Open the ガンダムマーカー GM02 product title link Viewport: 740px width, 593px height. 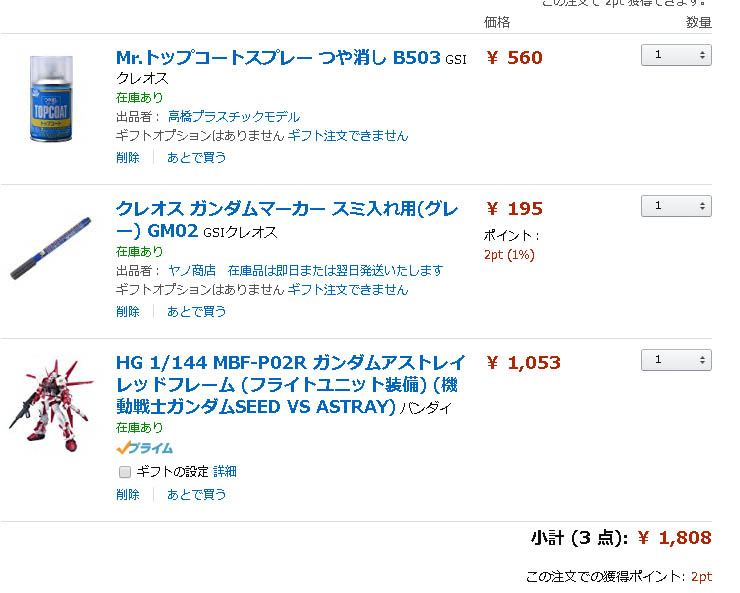pos(287,209)
